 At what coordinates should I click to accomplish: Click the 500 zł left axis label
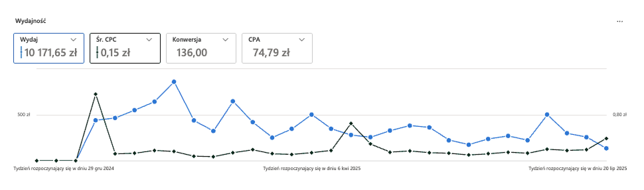point(24,115)
